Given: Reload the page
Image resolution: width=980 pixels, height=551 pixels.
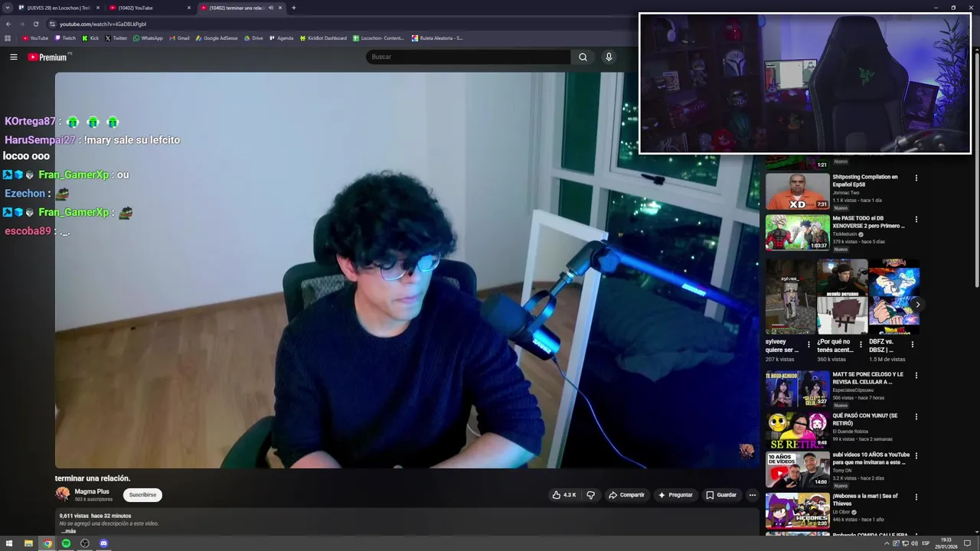Looking at the screenshot, I should coord(35,24).
